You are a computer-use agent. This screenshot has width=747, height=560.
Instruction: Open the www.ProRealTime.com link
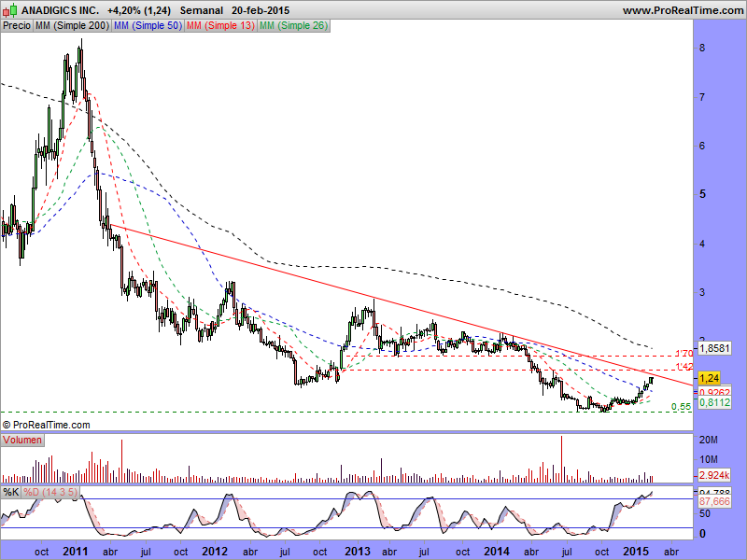(683, 10)
